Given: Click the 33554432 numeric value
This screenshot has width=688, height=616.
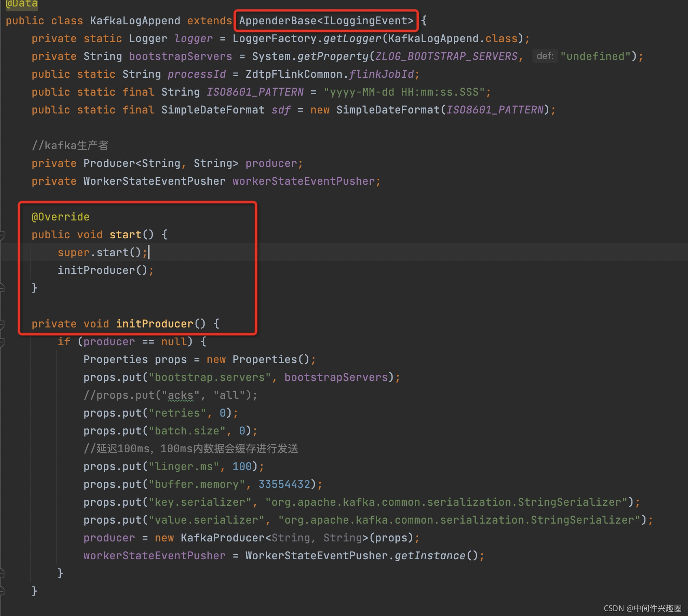Looking at the screenshot, I should click(284, 484).
